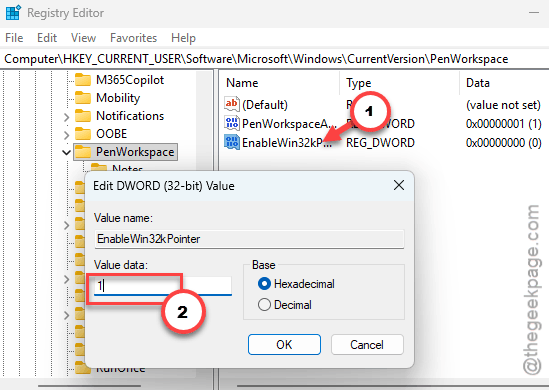
Task: Click the Name column header
Action: point(242,83)
